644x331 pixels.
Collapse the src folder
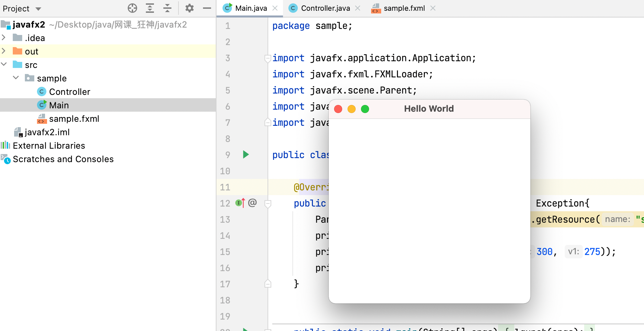[4, 64]
